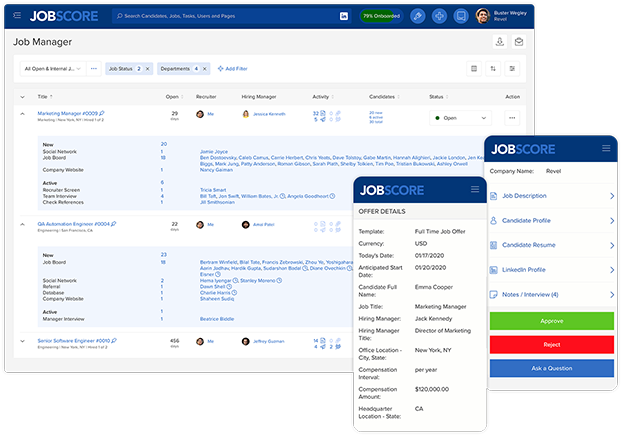Sort by Activity column header
The width and height of the screenshot is (624, 436).
[323, 97]
